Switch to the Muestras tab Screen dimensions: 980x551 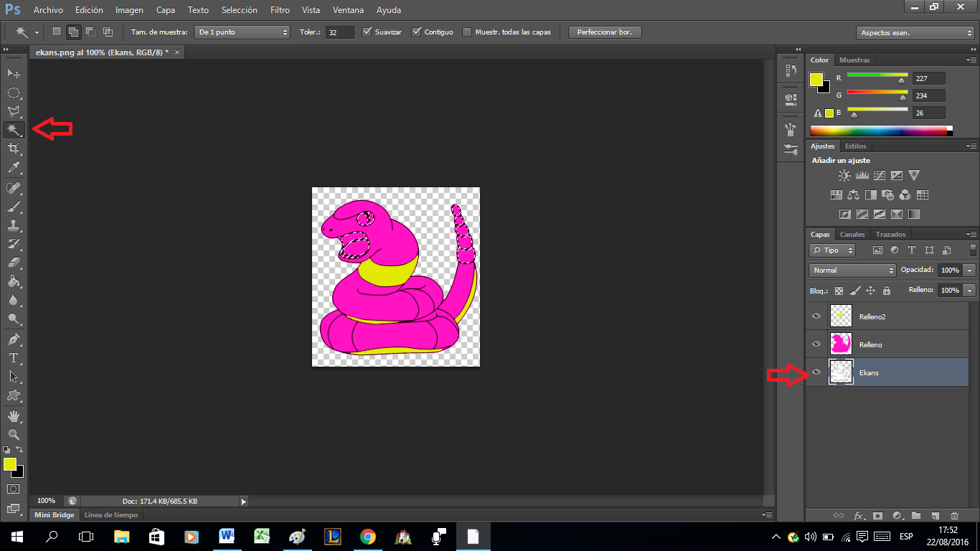(854, 60)
